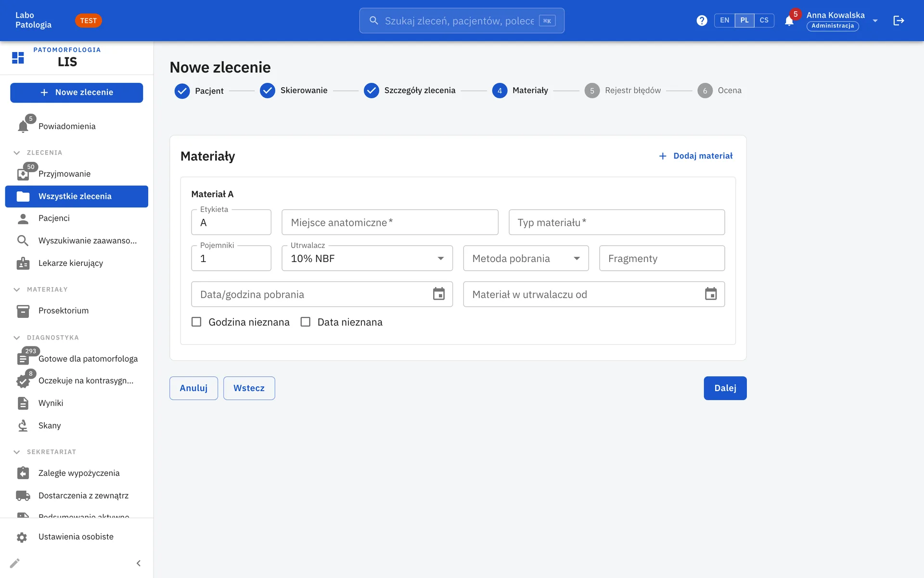Expand the Anna Kowalska user menu arrow
Viewport: 924px width, 578px height.
[875, 21]
